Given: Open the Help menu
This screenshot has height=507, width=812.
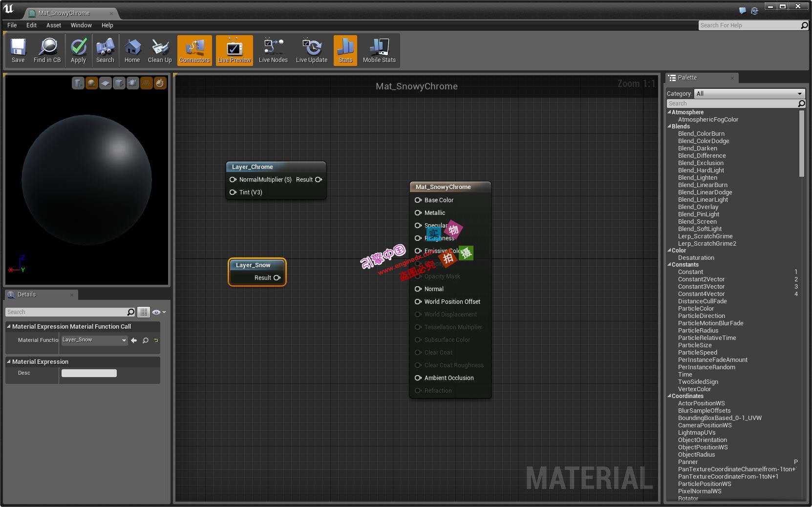Looking at the screenshot, I should coord(107,25).
